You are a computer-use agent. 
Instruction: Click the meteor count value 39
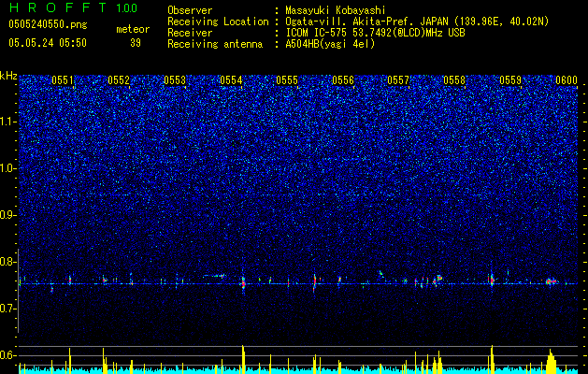tap(136, 43)
